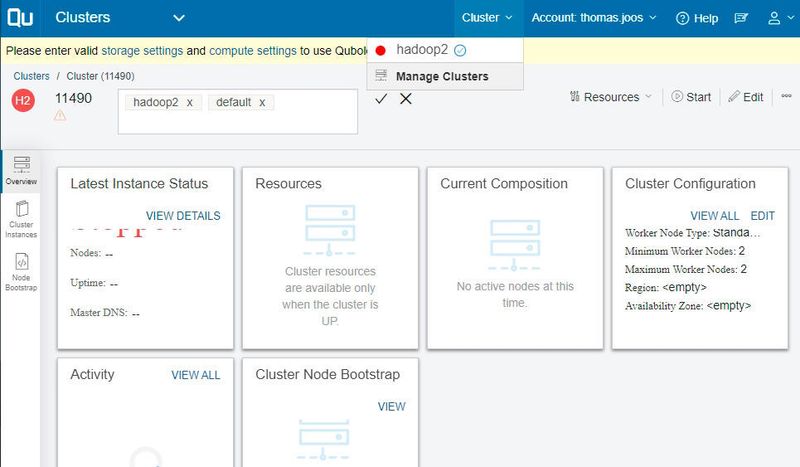The image size is (800, 467).
Task: Switch to Overview sidebar tab
Action: 21,171
